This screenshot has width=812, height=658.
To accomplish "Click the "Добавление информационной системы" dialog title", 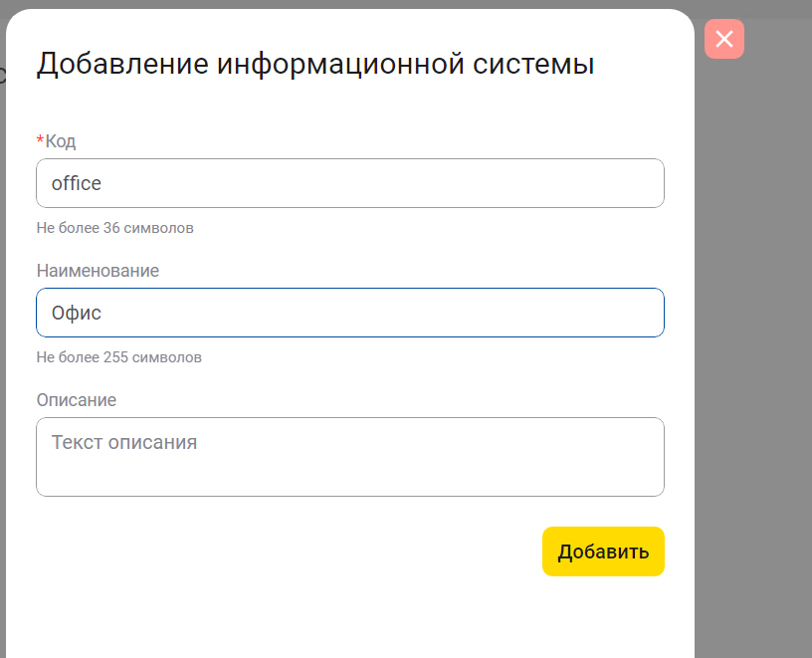I will coord(315,64).
